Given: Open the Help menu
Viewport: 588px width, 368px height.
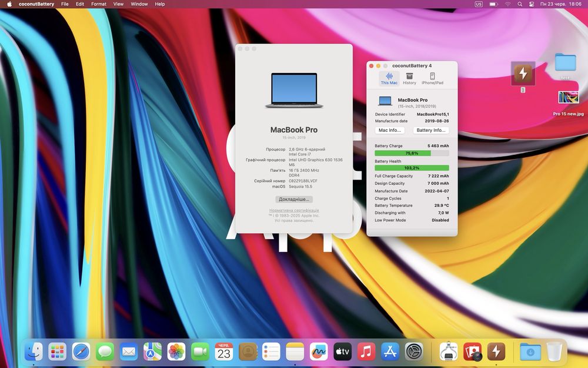Looking at the screenshot, I should point(160,4).
